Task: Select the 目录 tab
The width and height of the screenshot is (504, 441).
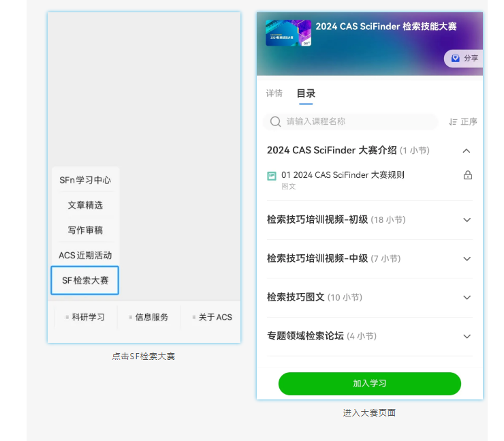Action: (306, 93)
